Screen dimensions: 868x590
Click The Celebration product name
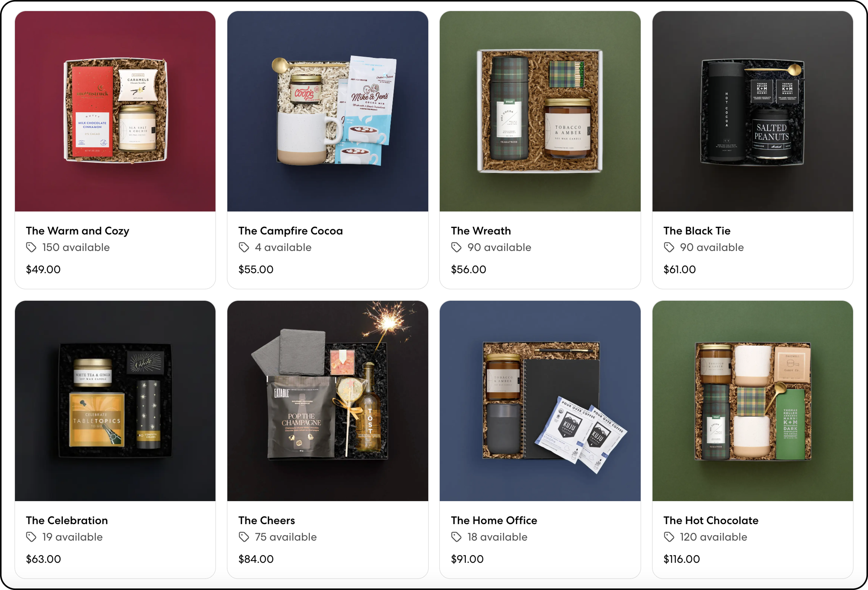point(67,520)
